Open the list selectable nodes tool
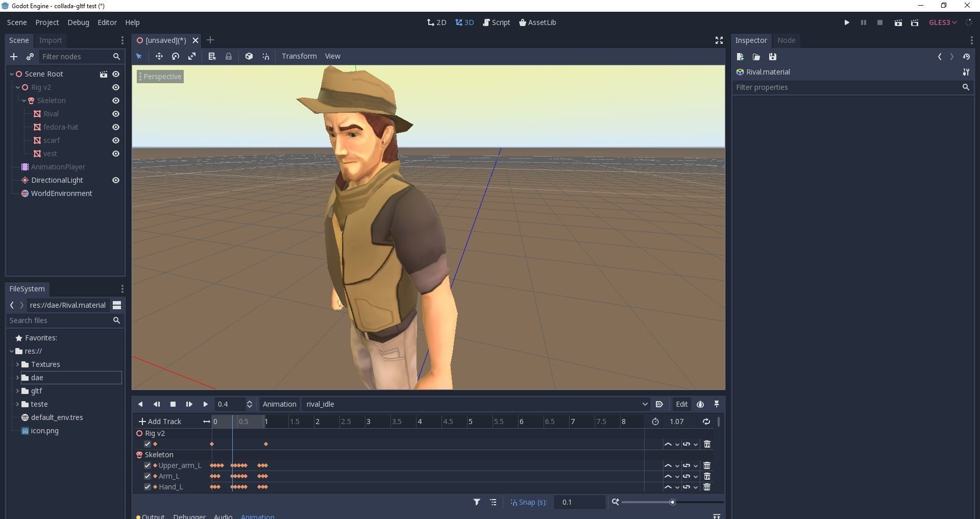Screen dimensions: 980x519 212,56
